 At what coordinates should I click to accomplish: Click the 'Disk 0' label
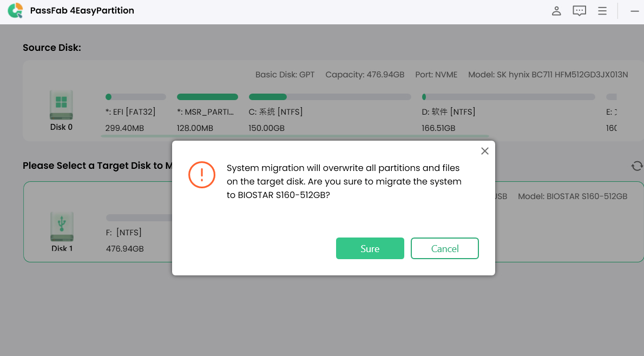coord(61,127)
